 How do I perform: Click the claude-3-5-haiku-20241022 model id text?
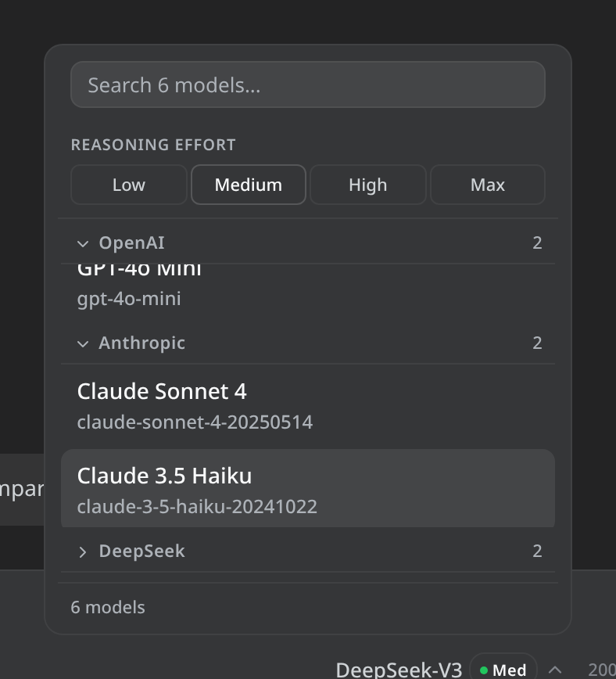[x=197, y=507]
